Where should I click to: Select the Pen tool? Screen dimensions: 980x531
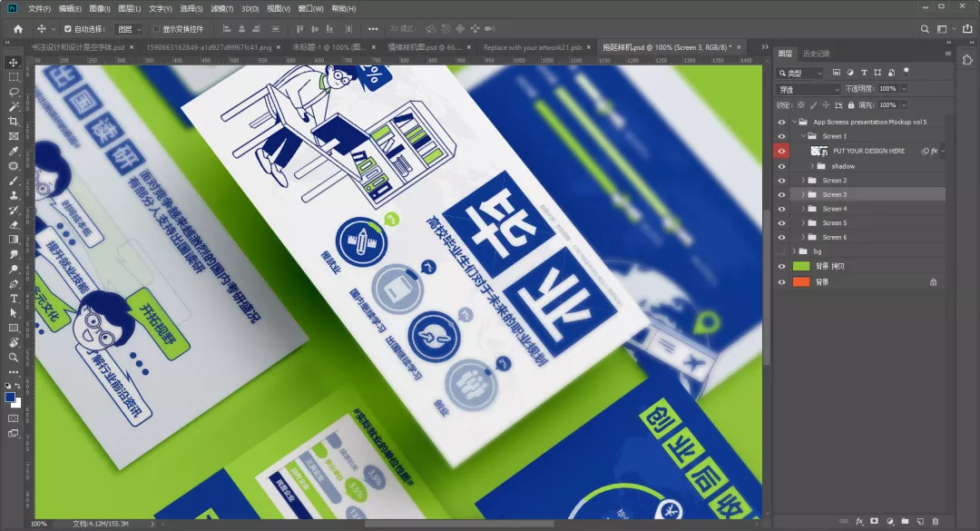(x=13, y=284)
